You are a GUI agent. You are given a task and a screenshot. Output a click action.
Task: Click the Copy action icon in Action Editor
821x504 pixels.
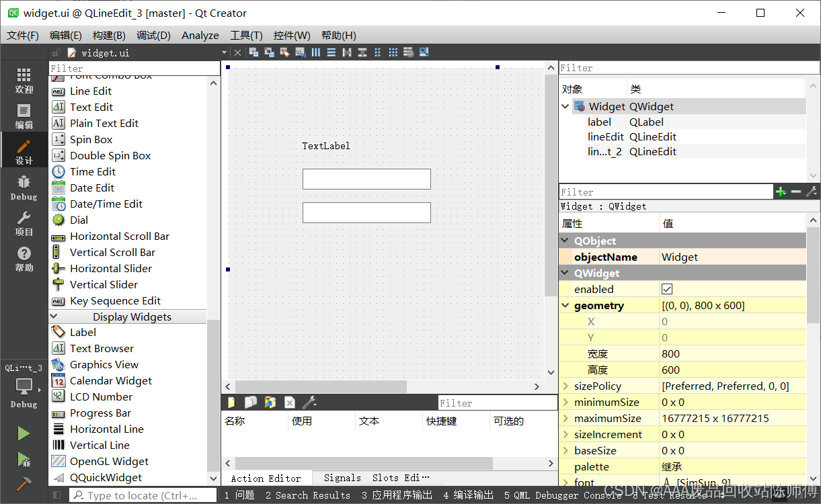pyautogui.click(x=250, y=403)
